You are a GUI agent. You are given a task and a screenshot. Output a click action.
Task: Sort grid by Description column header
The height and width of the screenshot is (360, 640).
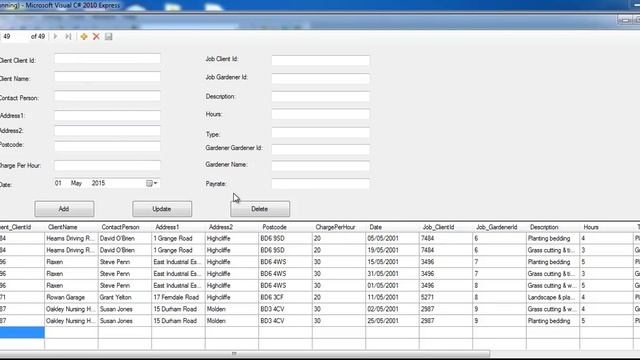pyautogui.click(x=553, y=227)
